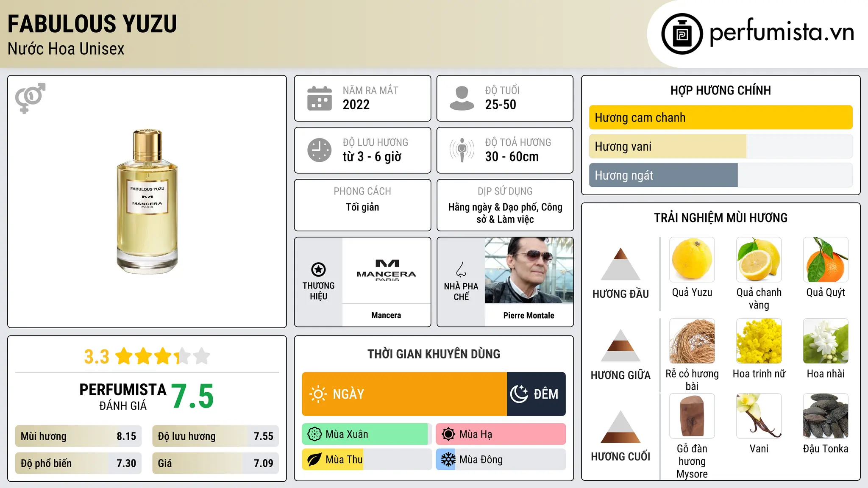
Task: Click the Hương ngát accord bar
Action: (x=721, y=175)
